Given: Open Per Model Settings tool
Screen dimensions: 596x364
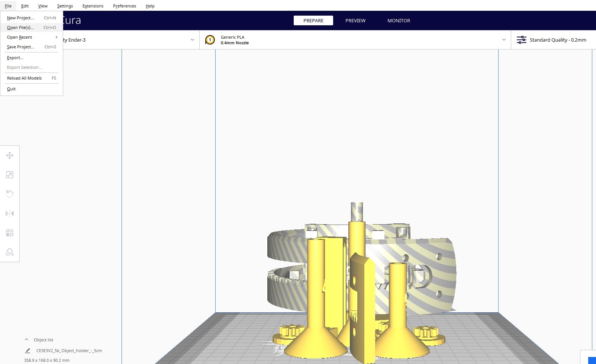Looking at the screenshot, I should (x=9, y=232).
